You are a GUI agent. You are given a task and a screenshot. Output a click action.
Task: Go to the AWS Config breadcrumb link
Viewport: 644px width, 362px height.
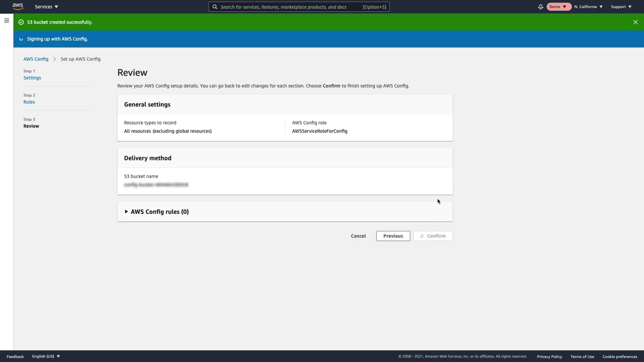[36, 59]
